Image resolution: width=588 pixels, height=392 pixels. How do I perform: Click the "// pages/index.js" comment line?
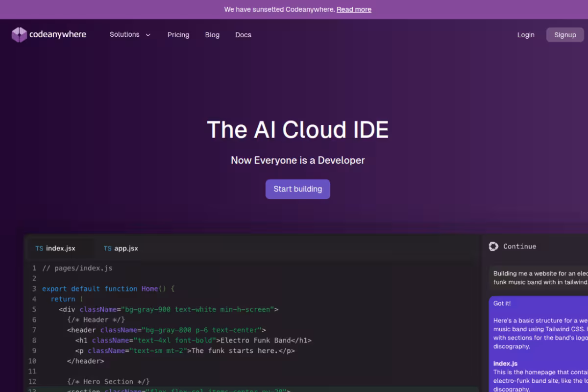coord(77,268)
